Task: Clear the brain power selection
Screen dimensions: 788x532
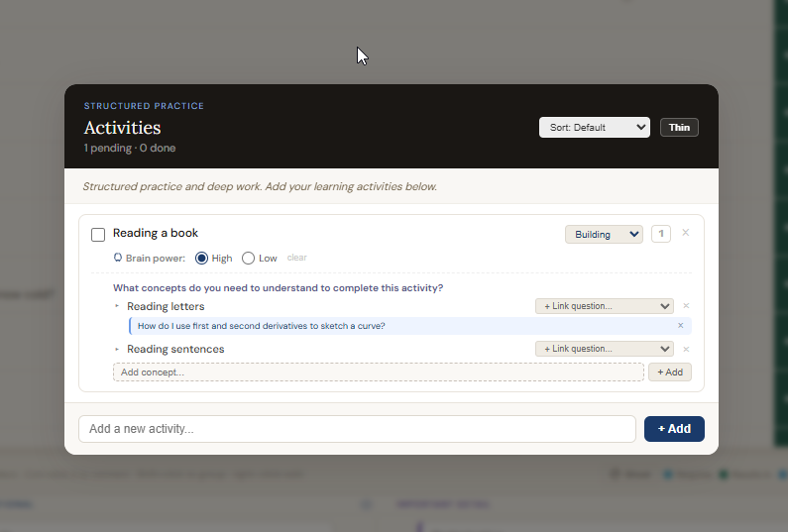Action: pos(296,258)
